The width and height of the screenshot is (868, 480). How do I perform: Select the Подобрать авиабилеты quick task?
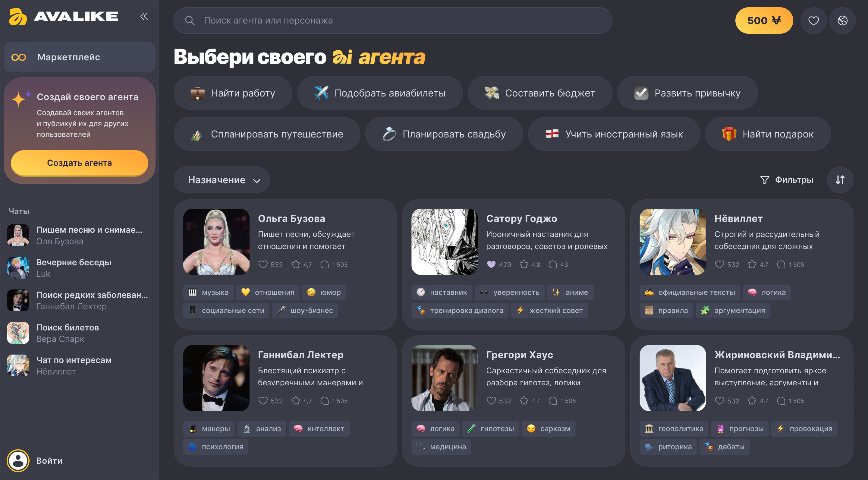pyautogui.click(x=380, y=93)
